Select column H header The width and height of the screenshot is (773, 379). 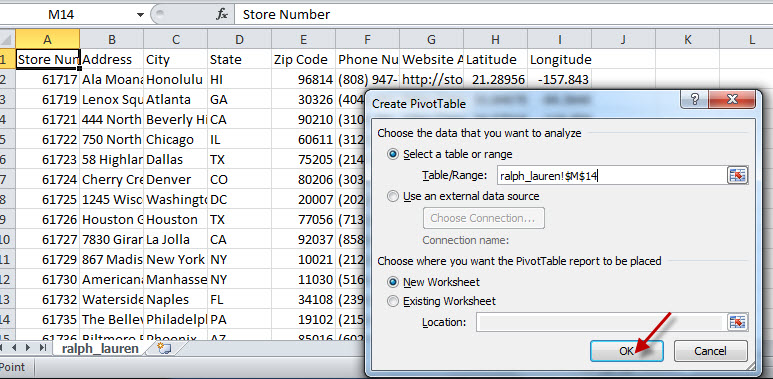pos(495,39)
